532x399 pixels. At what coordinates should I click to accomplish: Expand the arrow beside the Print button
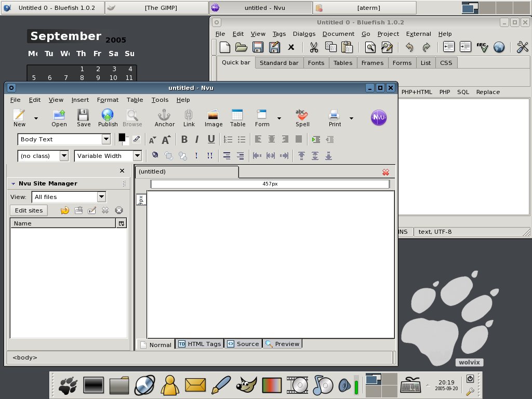click(x=352, y=118)
